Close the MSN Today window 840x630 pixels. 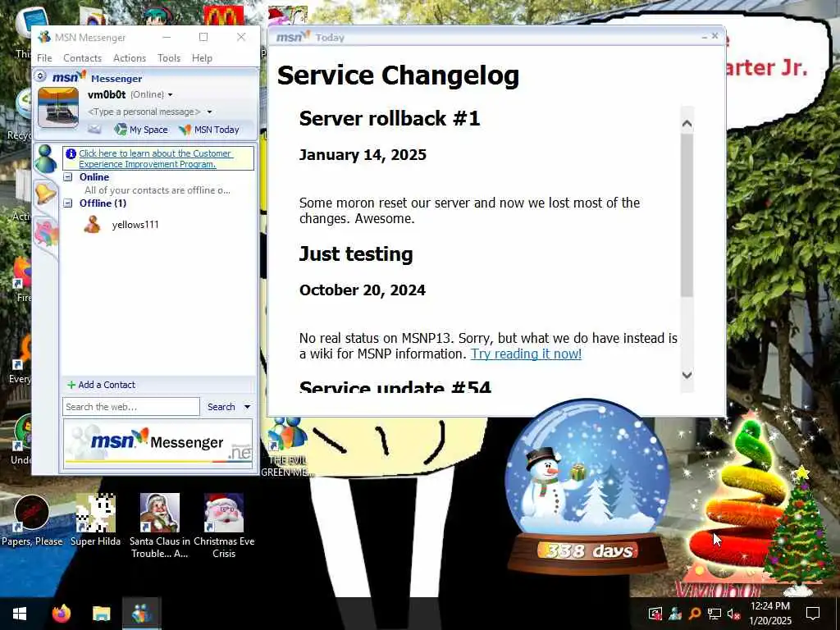coord(714,36)
